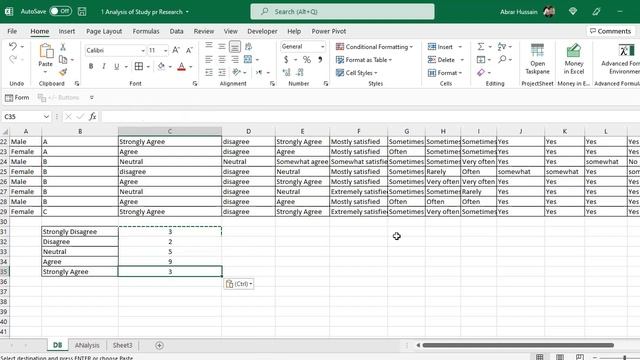This screenshot has height=360, width=640.
Task: Click the Wrap Text icon
Action: pos(248,47)
